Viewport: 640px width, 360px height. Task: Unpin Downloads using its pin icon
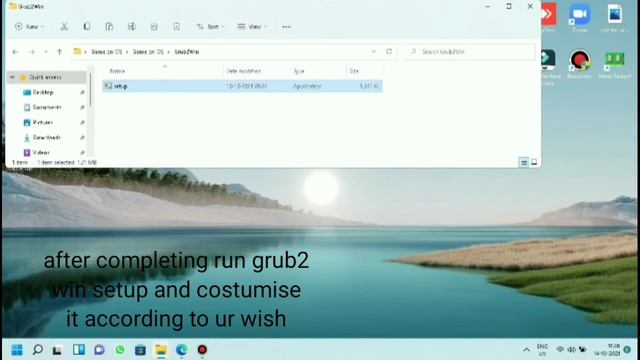[82, 138]
